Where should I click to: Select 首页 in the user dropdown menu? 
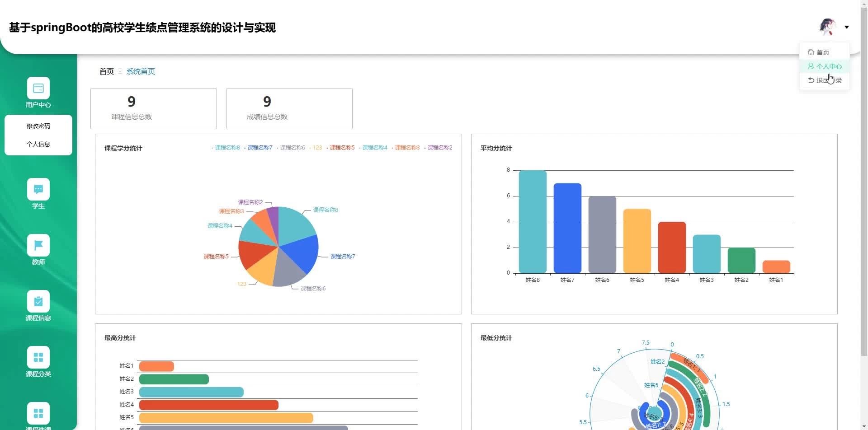pos(825,52)
